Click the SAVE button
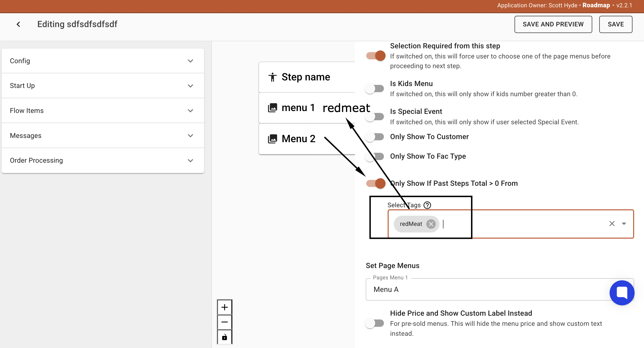The width and height of the screenshot is (644, 348). coord(616,24)
